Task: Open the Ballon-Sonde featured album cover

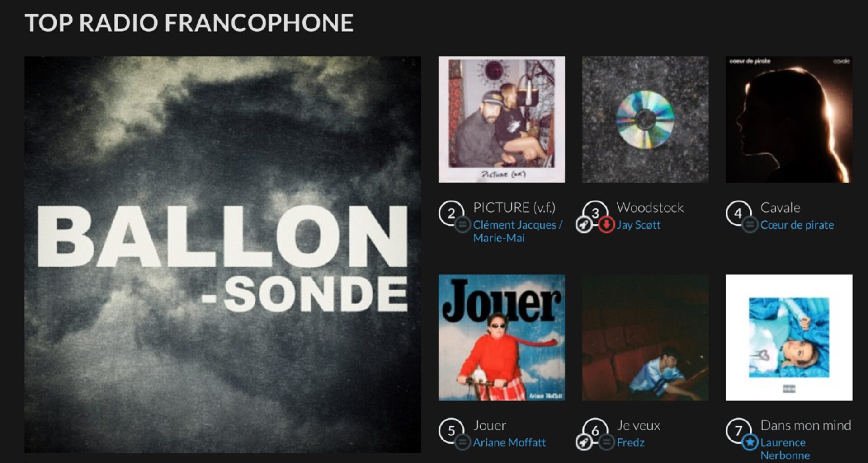Action: (223, 254)
